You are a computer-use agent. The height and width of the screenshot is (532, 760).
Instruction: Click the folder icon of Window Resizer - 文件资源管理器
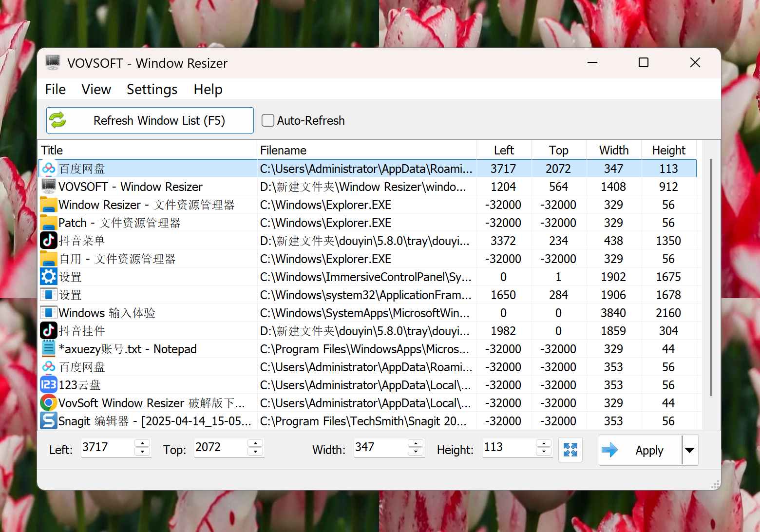[x=49, y=205]
